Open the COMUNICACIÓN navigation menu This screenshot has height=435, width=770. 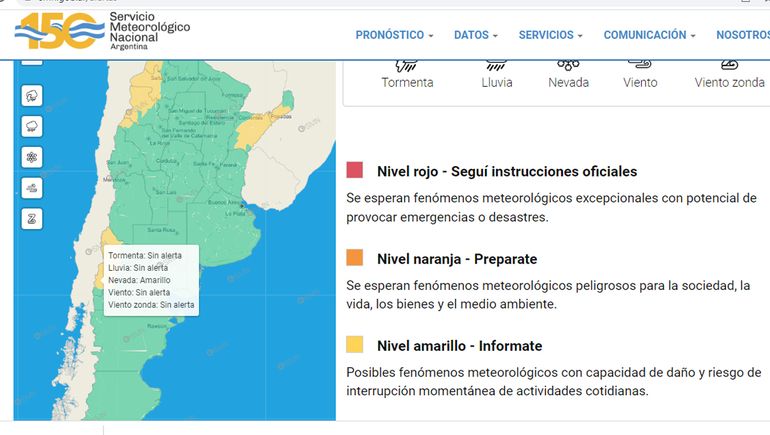click(x=649, y=35)
